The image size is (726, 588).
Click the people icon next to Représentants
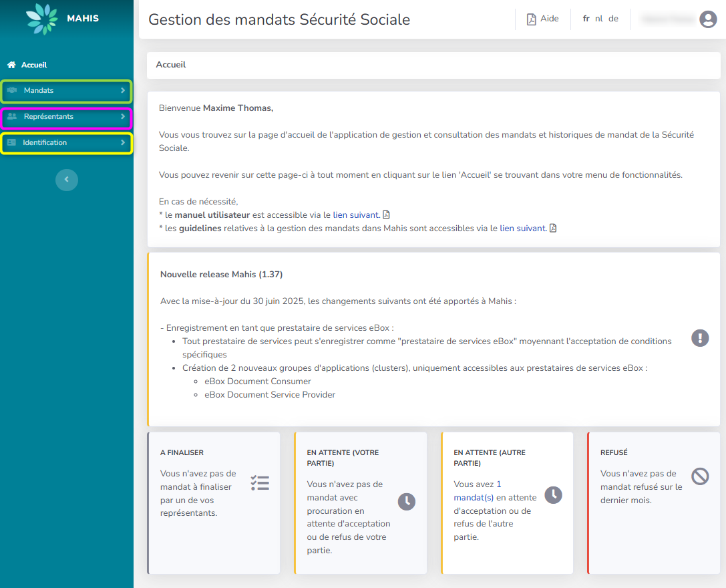pyautogui.click(x=12, y=116)
